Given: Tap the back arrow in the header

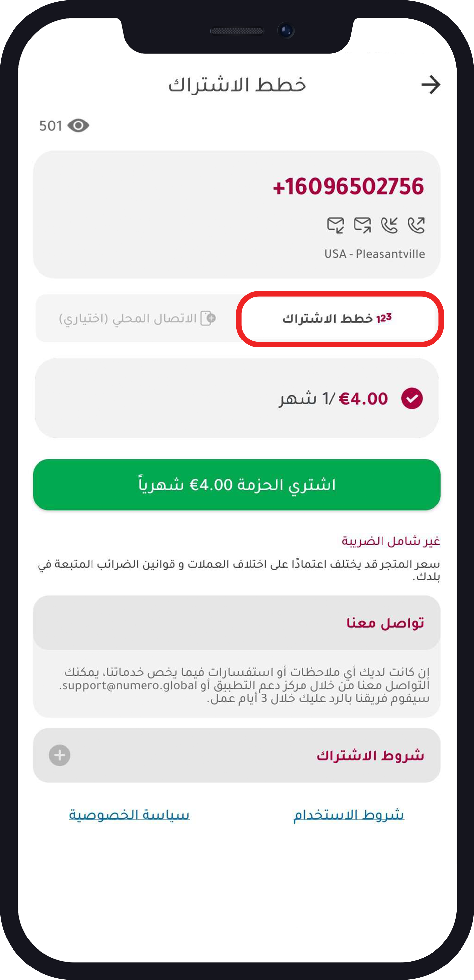Looking at the screenshot, I should pos(431,84).
